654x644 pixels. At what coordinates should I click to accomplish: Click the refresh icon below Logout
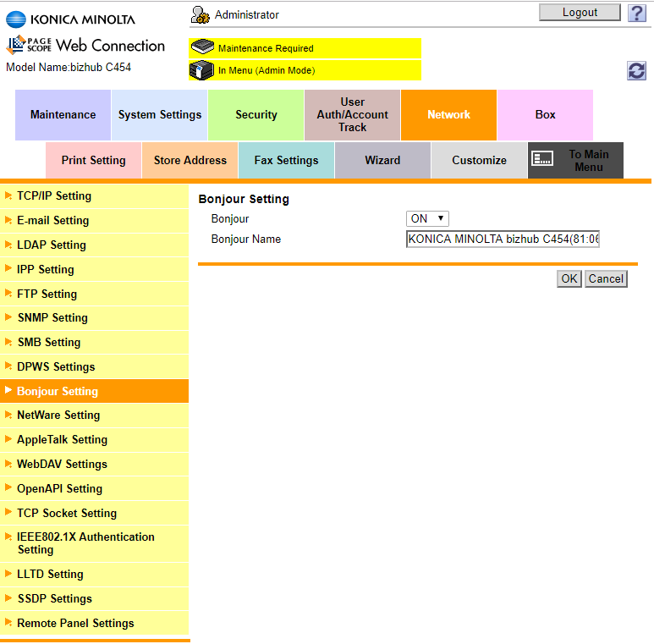coord(636,70)
